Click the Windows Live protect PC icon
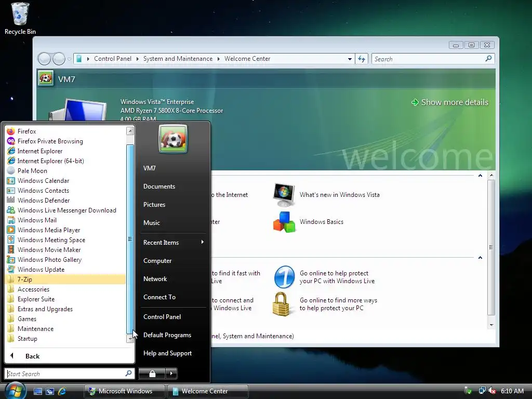532x399 pixels. click(x=284, y=277)
